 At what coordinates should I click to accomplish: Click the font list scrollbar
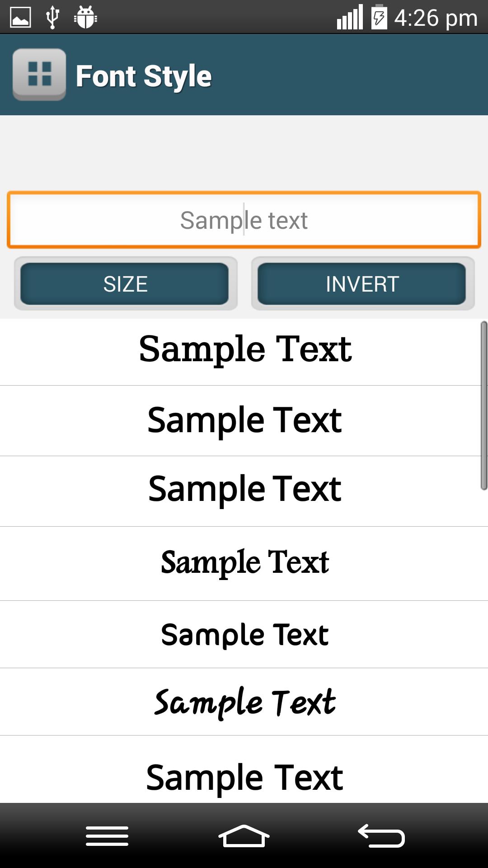(x=483, y=405)
